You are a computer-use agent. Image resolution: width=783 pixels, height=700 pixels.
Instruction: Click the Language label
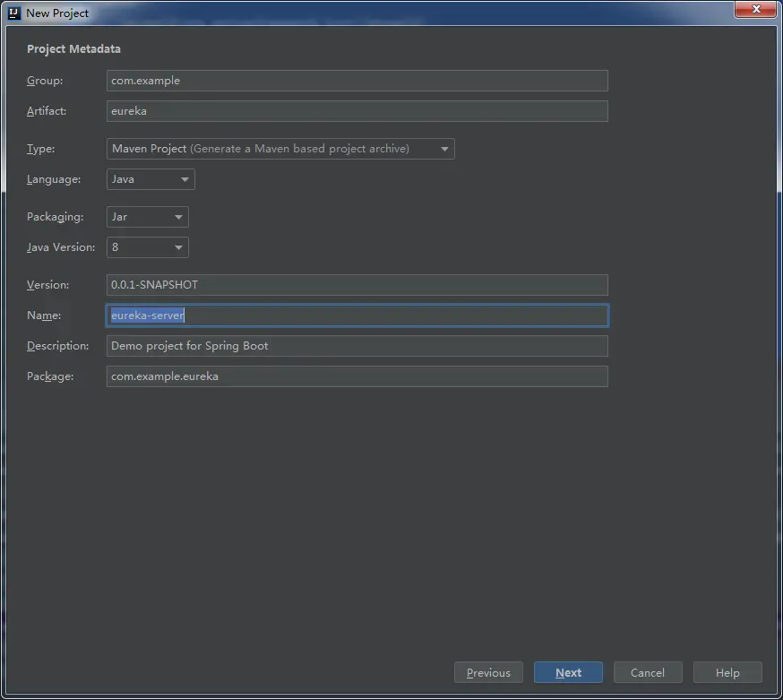54,179
